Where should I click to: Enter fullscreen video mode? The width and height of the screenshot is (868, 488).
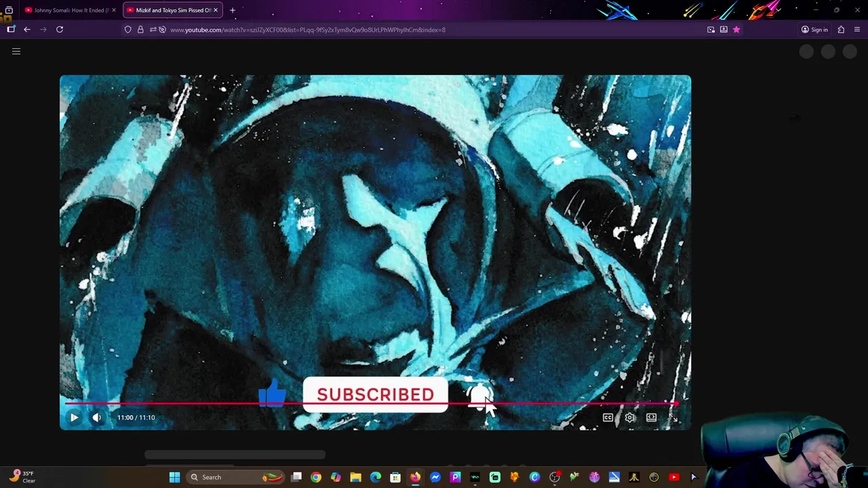[x=673, y=418]
